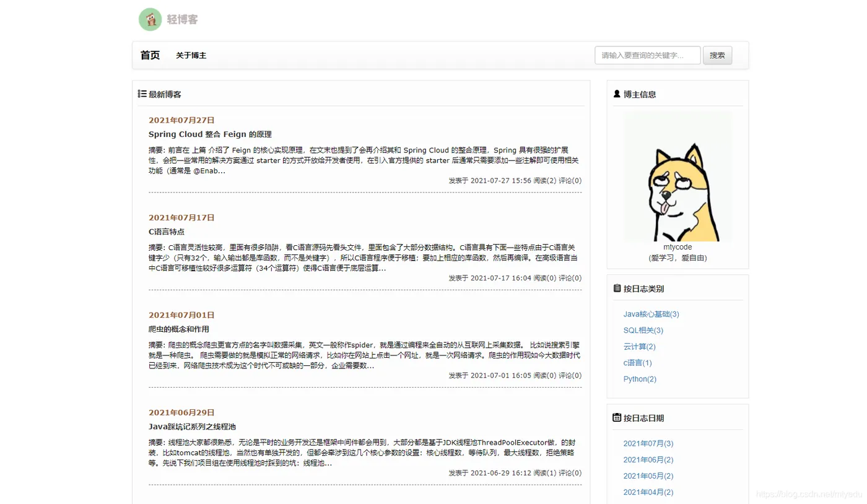867x504 pixels.
Task: Click the 按日志日期 panel heading
Action: [x=643, y=418]
